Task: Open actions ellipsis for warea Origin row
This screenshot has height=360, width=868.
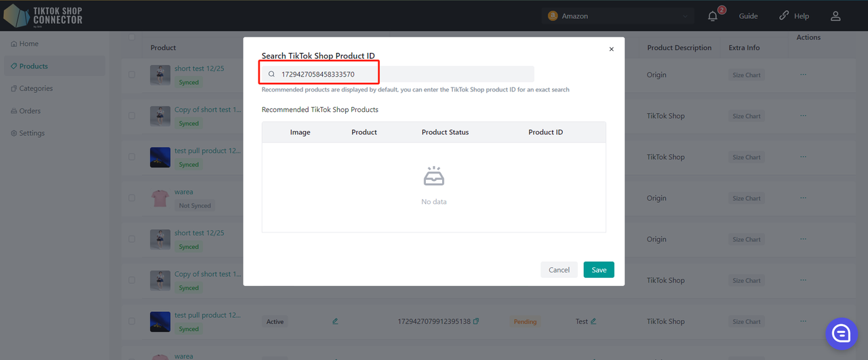Action: 803,198
